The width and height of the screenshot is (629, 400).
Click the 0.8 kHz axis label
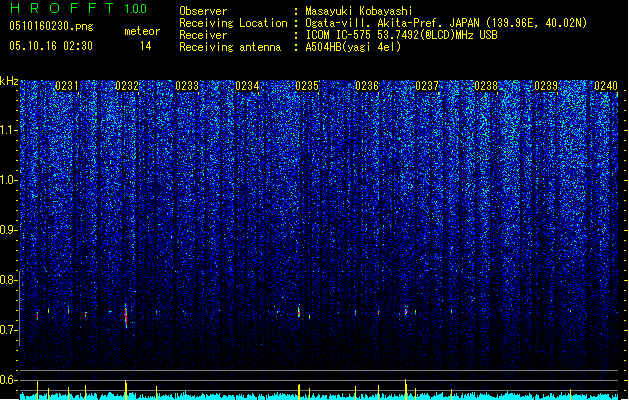pyautogui.click(x=8, y=280)
